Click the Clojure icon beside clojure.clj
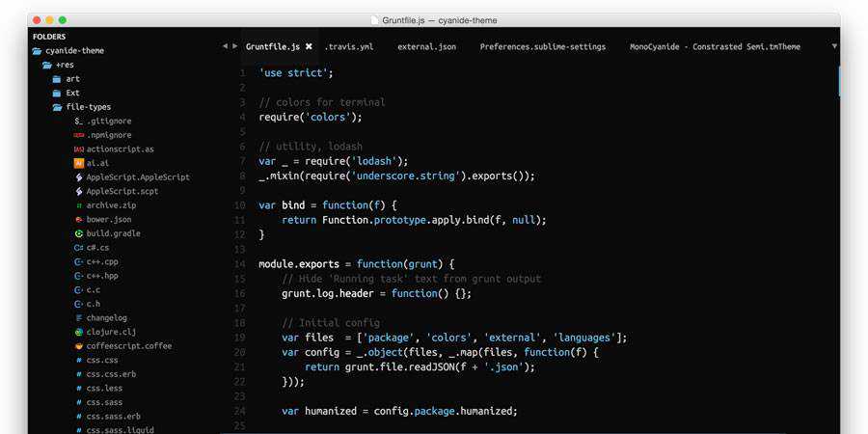The height and width of the screenshot is (434, 868). [78, 332]
